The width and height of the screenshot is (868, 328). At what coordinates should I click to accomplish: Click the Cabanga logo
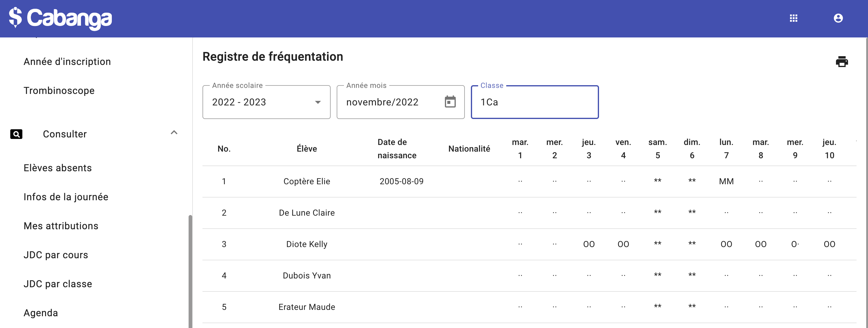[x=61, y=18]
